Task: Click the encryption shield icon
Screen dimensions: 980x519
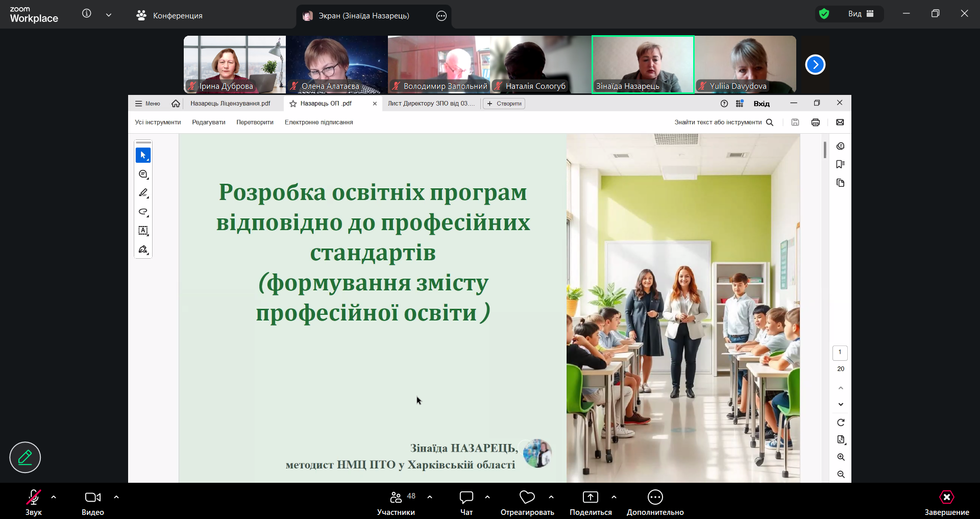Action: click(824, 14)
